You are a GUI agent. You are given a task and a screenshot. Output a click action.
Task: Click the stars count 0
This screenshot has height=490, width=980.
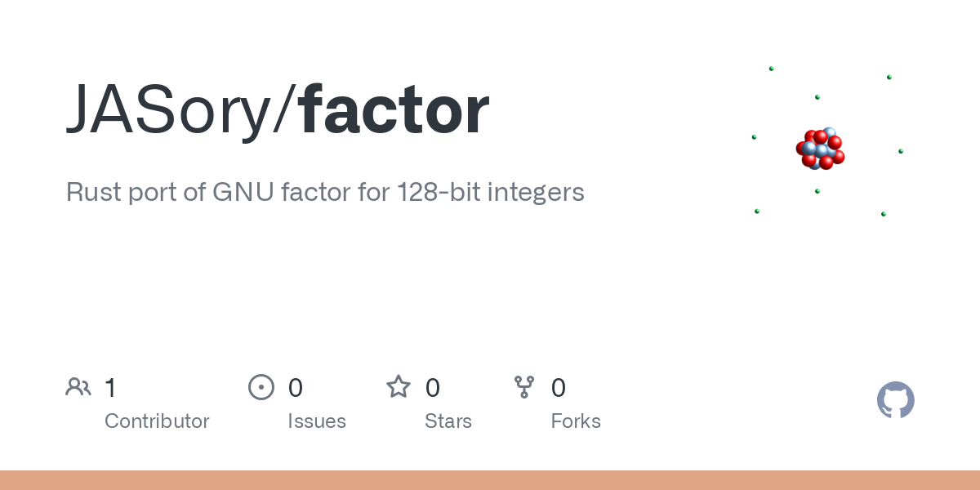[433, 388]
